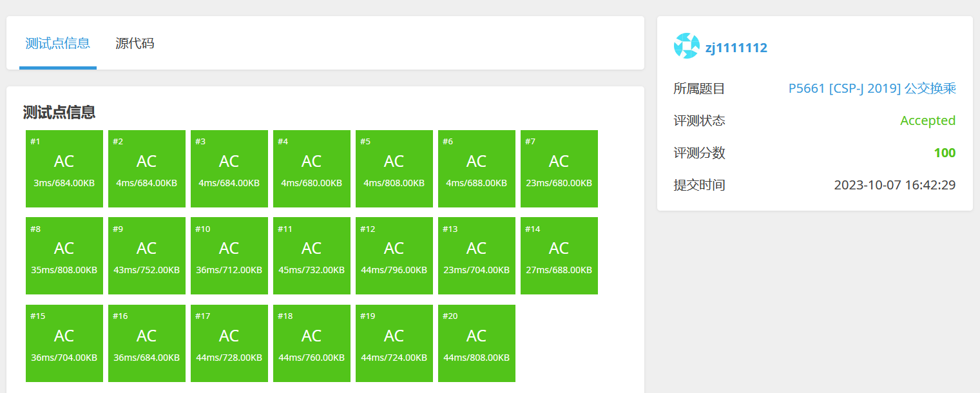This screenshot has height=393, width=980.
Task: Click the Accepted status text
Action: [928, 120]
